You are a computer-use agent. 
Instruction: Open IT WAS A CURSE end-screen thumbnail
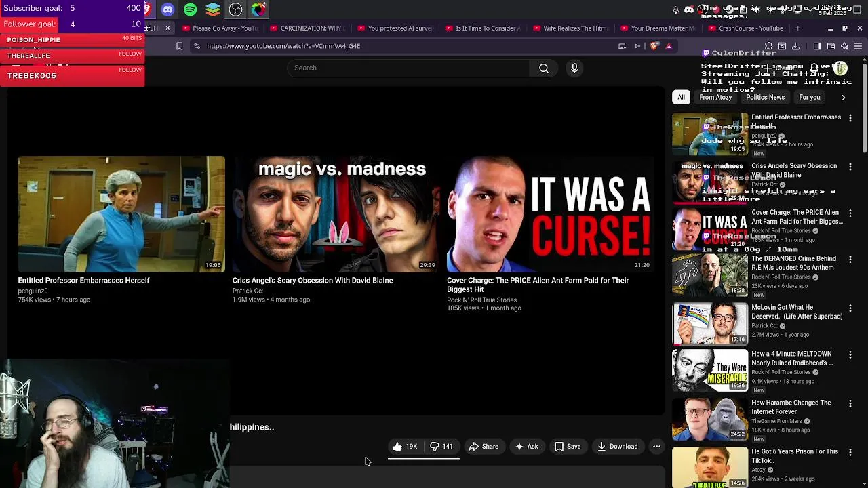point(550,213)
